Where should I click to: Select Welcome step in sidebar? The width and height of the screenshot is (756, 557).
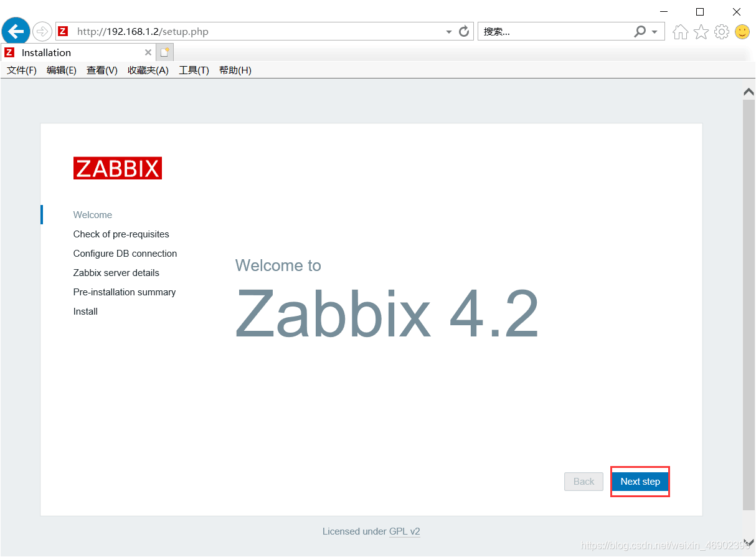pyautogui.click(x=93, y=215)
